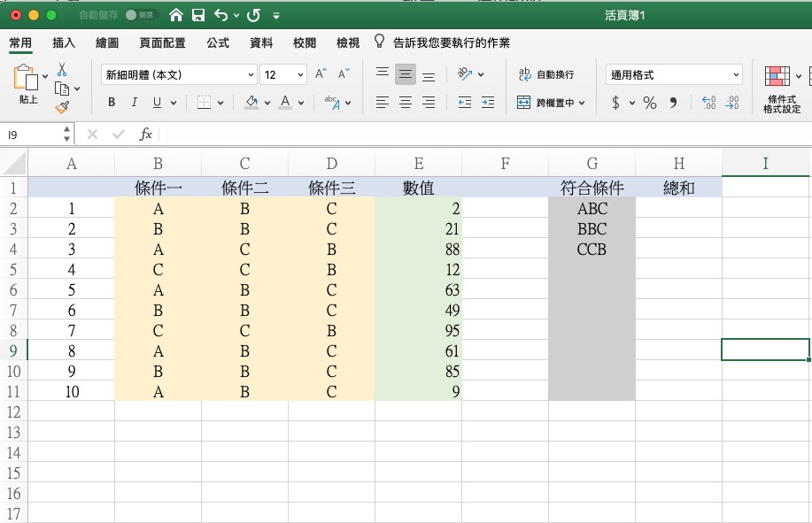
Task: Click the 自動換行 wrap text button
Action: [x=545, y=75]
